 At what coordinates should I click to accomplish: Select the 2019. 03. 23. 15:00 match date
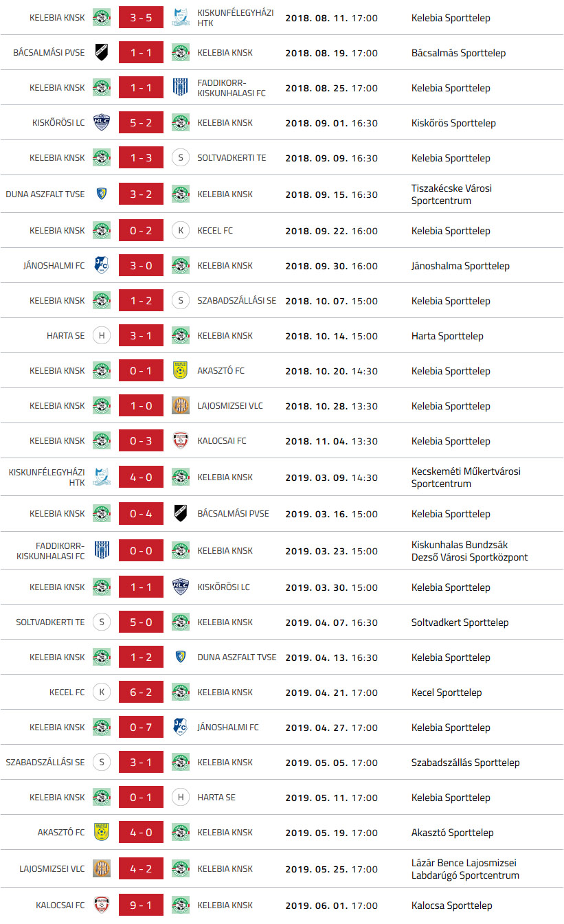(x=331, y=551)
